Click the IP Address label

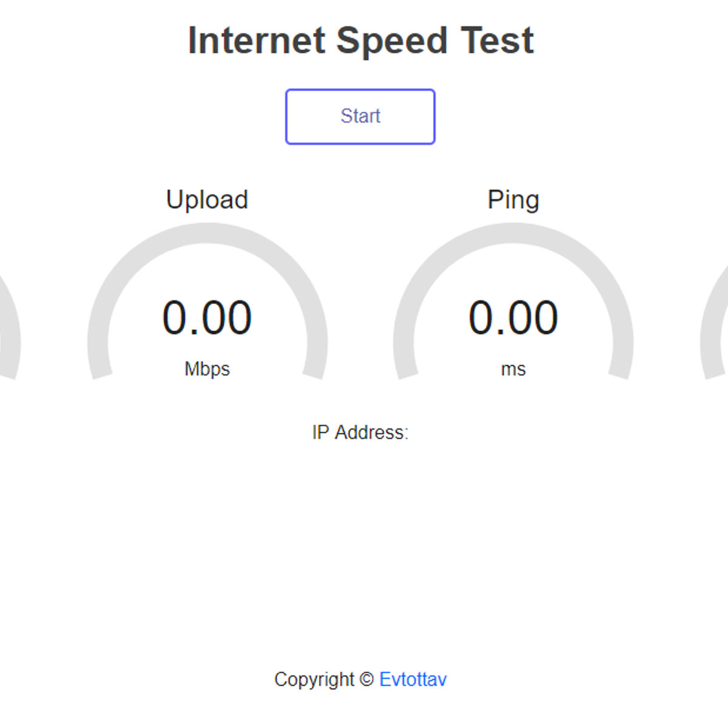coord(360,433)
